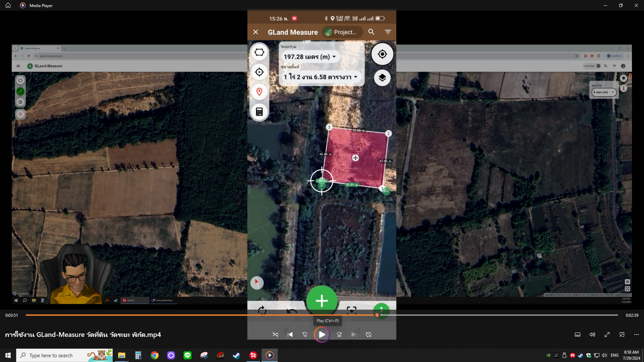Screen dimensions: 644x362
Task: Click the orange seek bar handle
Action: 377,315
